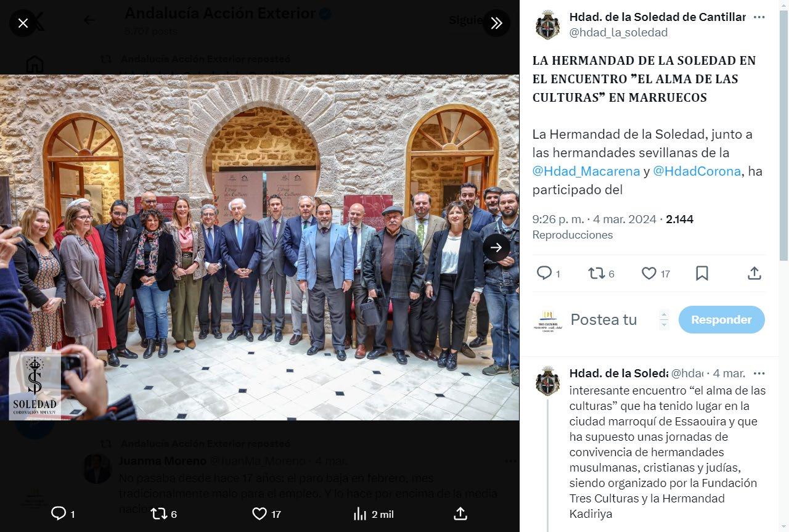This screenshot has width=789, height=532.
Task: Click the Responder button
Action: click(x=721, y=320)
